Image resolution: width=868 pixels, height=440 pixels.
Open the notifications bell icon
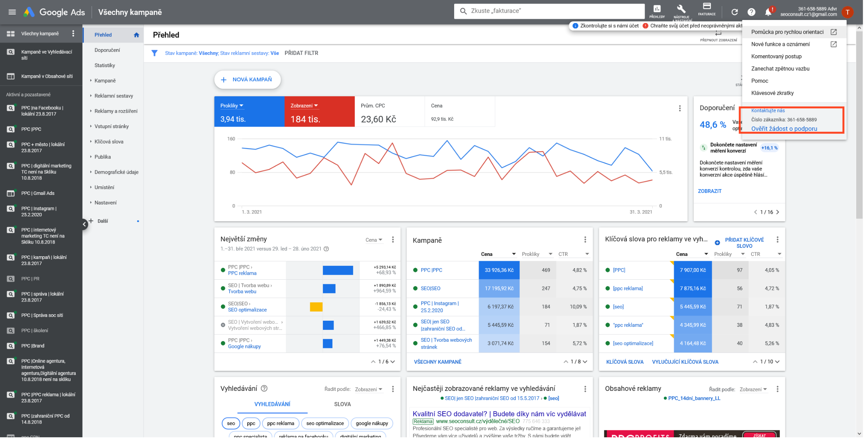pyautogui.click(x=772, y=12)
